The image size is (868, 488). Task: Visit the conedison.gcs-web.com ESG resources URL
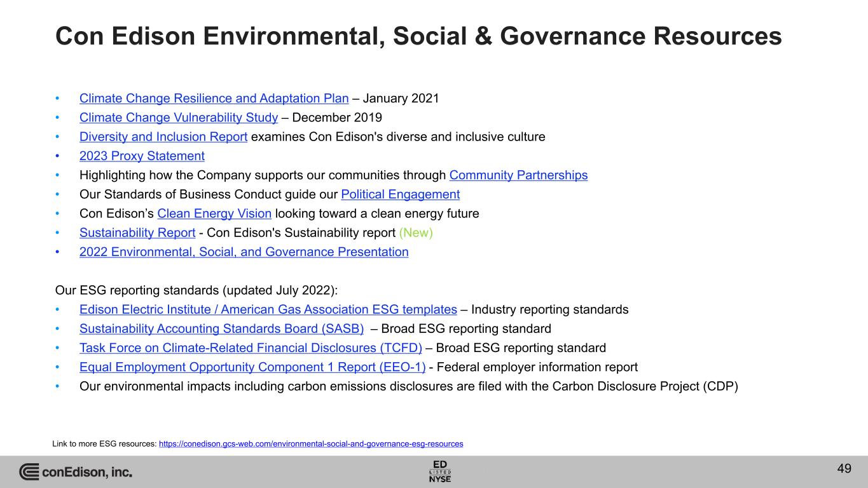[x=310, y=444]
